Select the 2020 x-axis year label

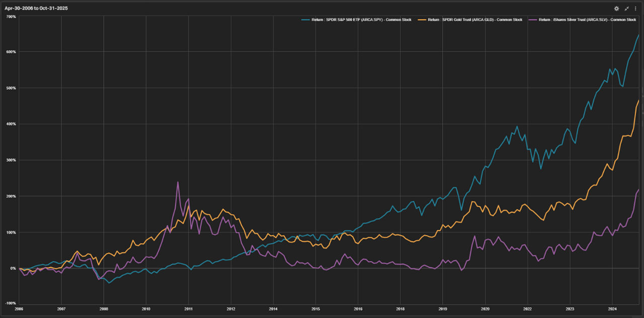(485, 309)
